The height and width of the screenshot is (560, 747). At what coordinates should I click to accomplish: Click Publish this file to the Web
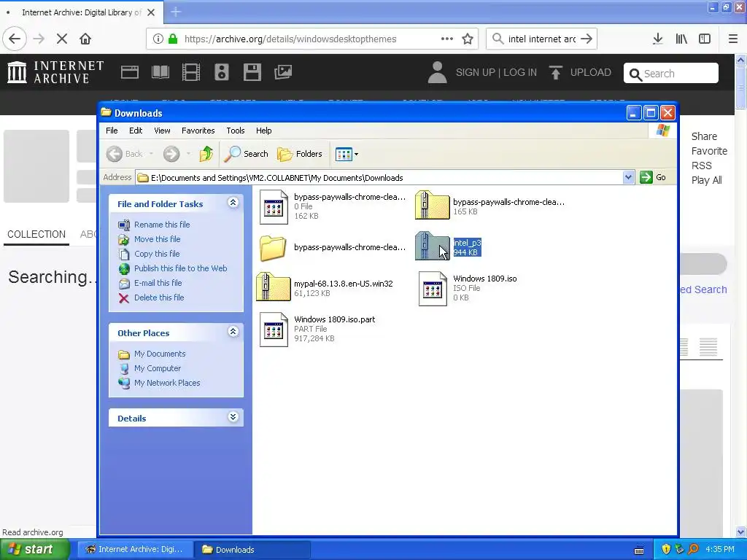point(181,268)
